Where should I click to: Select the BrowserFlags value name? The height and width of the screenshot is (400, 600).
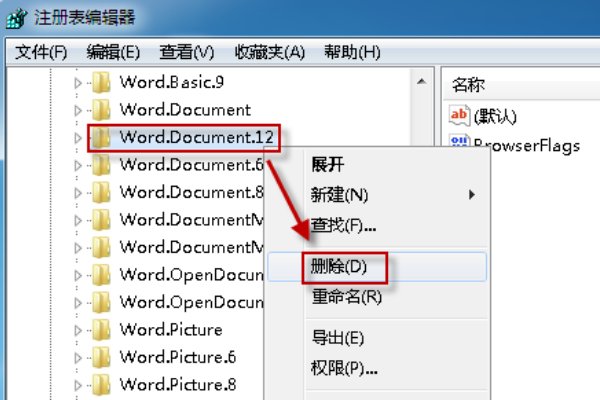point(527,145)
